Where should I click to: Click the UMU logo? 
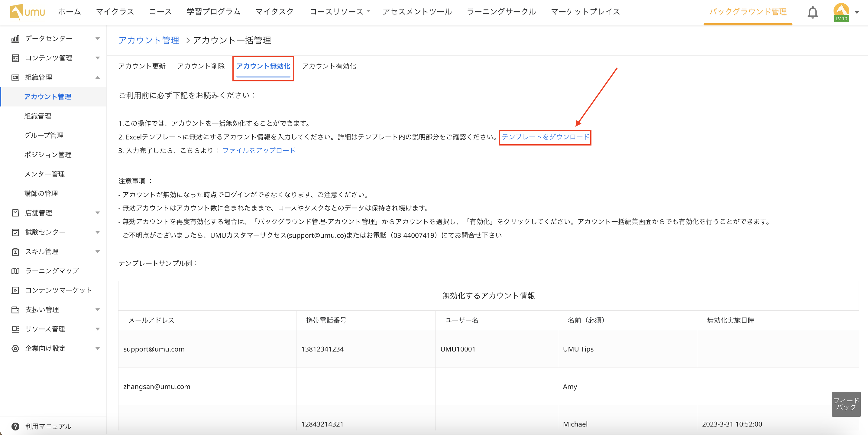[x=28, y=12]
